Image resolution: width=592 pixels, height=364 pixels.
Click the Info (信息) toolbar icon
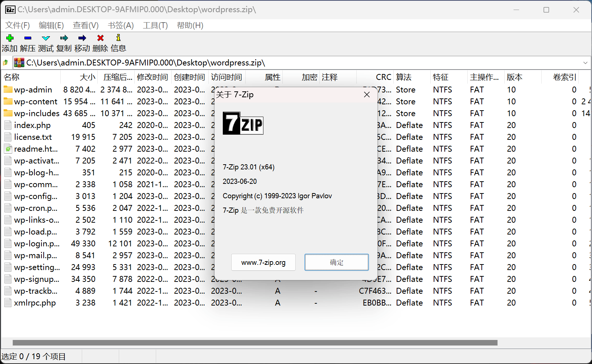[118, 37]
